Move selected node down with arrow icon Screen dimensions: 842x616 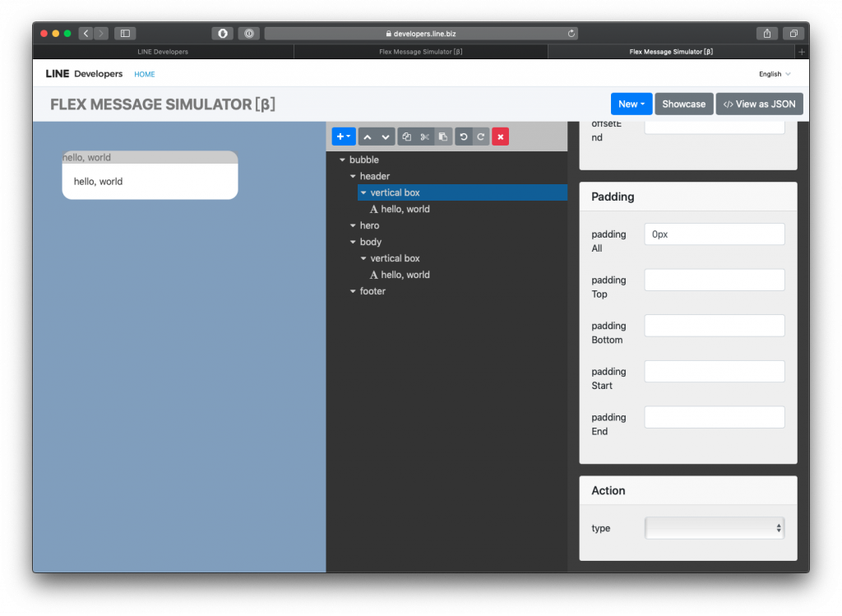pos(386,137)
